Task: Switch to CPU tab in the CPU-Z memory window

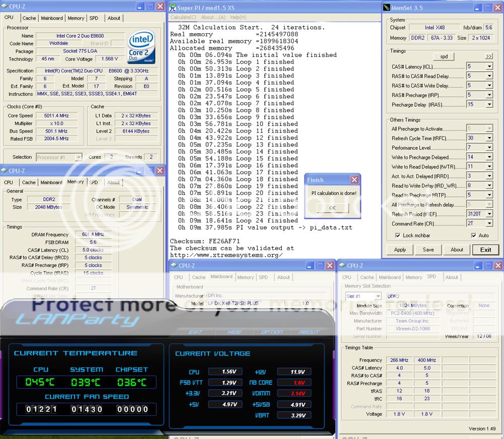Action: (x=9, y=182)
